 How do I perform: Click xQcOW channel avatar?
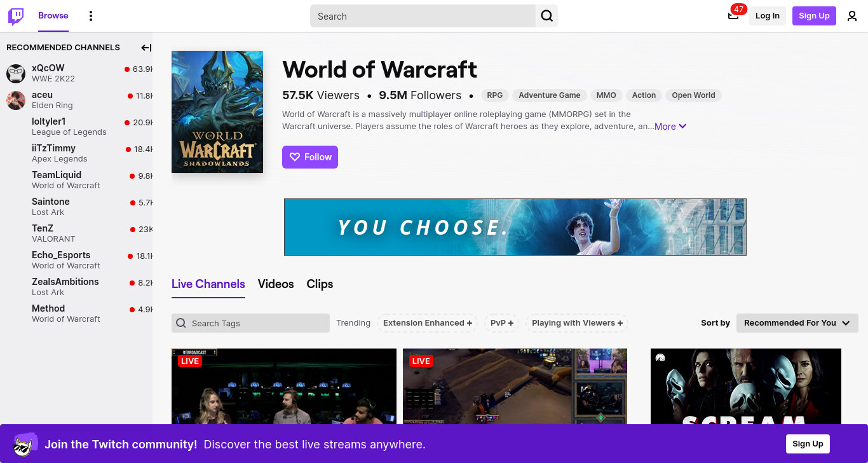coord(16,73)
